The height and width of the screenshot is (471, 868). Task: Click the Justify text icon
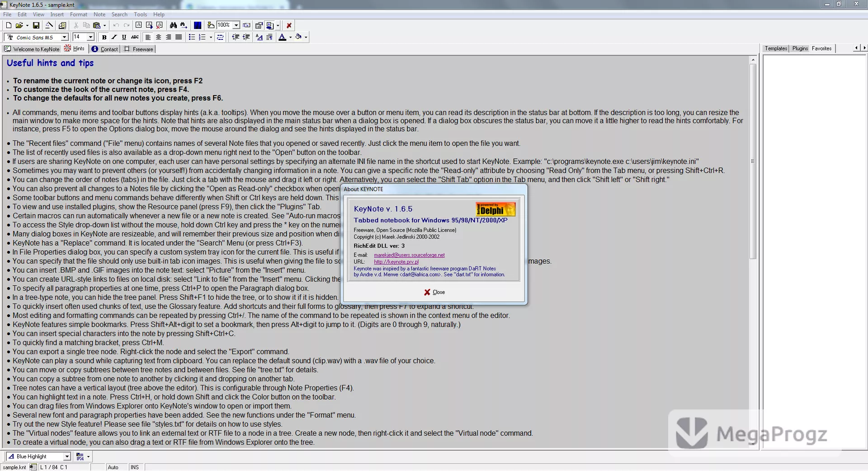(x=179, y=37)
